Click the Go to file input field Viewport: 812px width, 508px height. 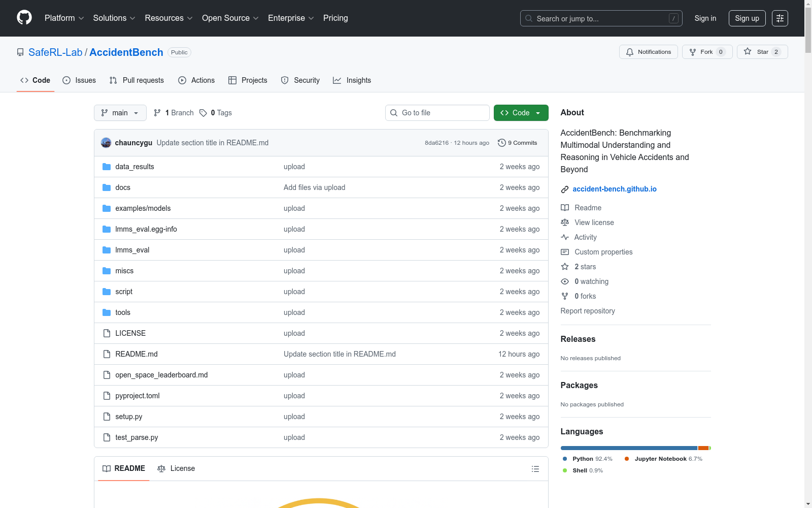(437, 113)
